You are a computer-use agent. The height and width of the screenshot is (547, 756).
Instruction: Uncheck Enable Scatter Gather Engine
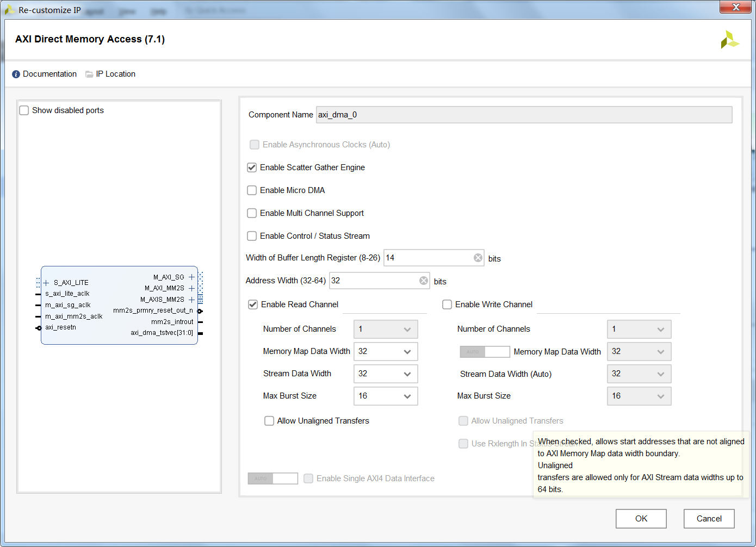coord(252,167)
